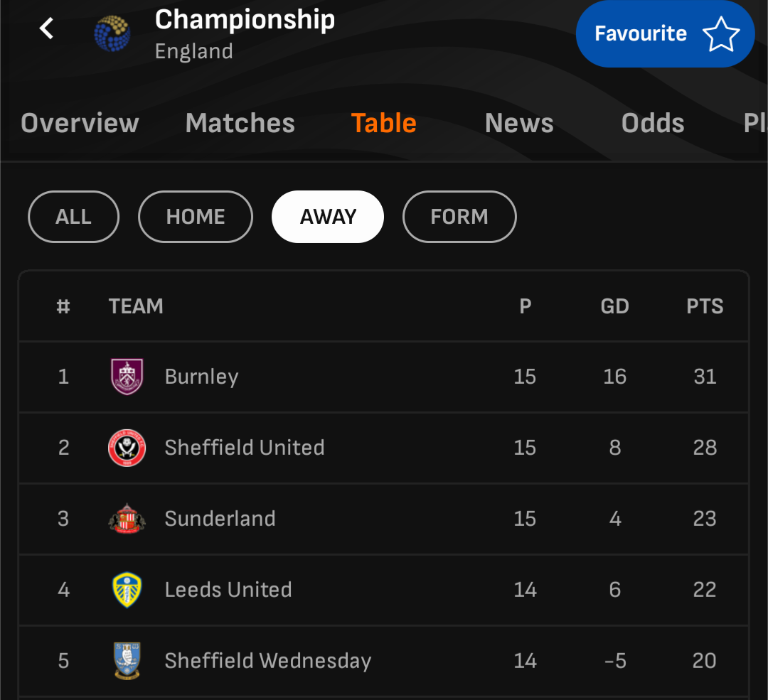Select the Sheffield Wednesday team name

click(268, 661)
